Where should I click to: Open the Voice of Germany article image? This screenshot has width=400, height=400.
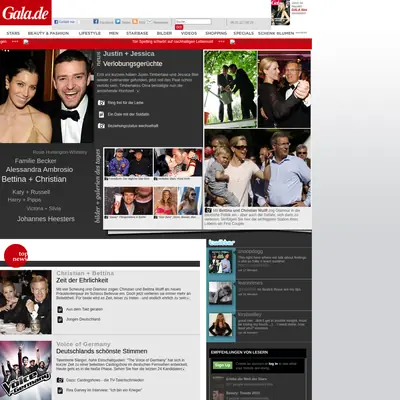(x=26, y=370)
